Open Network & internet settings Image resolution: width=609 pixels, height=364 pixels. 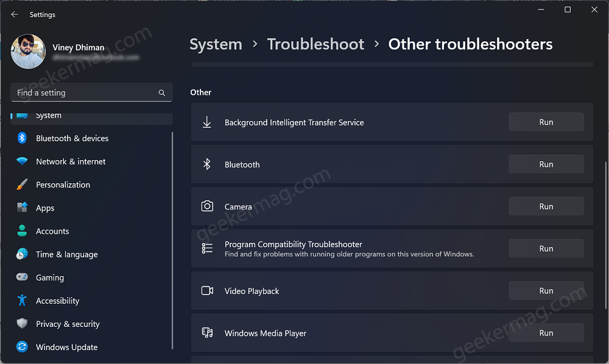(x=92, y=161)
